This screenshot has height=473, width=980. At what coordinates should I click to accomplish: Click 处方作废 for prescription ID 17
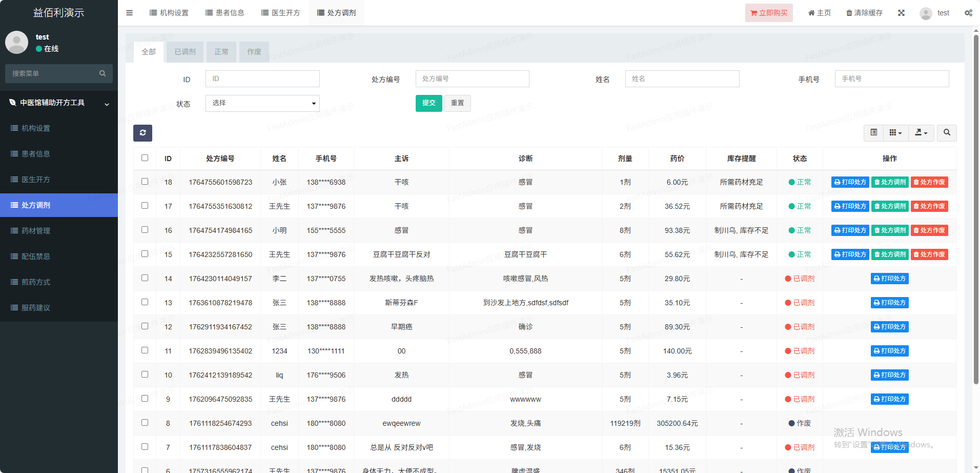929,206
